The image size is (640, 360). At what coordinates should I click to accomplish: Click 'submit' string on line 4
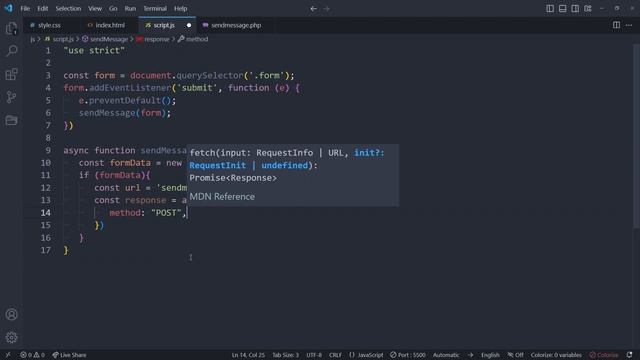coord(197,88)
